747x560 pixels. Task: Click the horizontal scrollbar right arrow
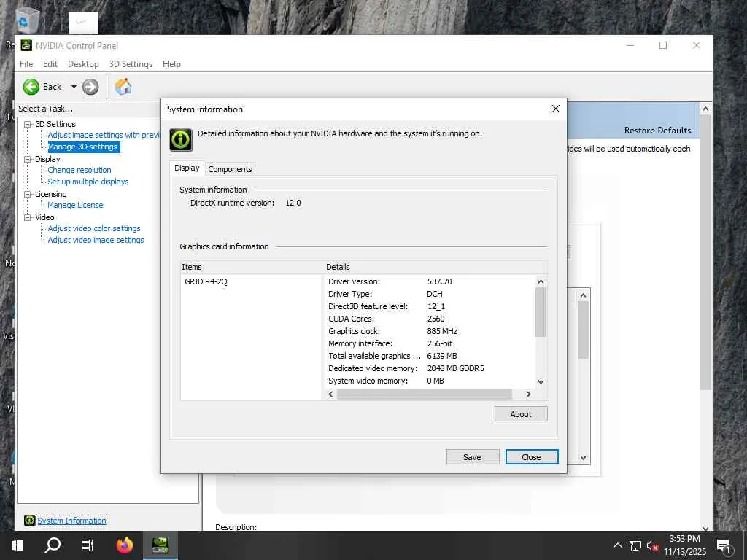[528, 394]
